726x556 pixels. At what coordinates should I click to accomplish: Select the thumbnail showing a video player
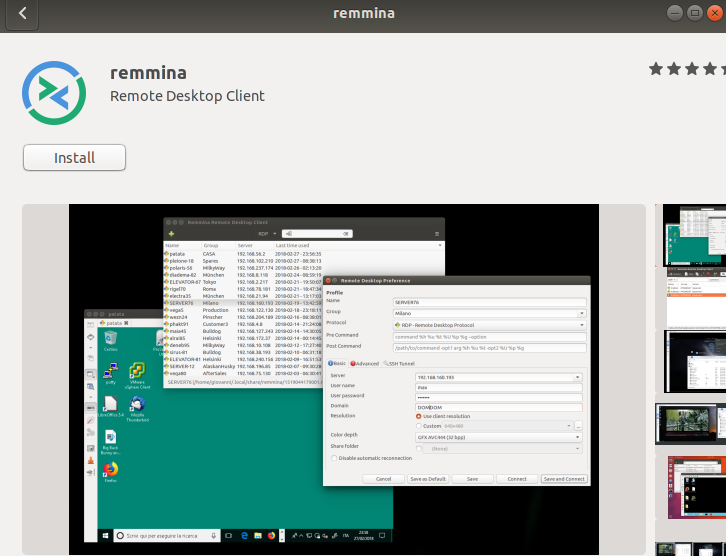tap(690, 424)
